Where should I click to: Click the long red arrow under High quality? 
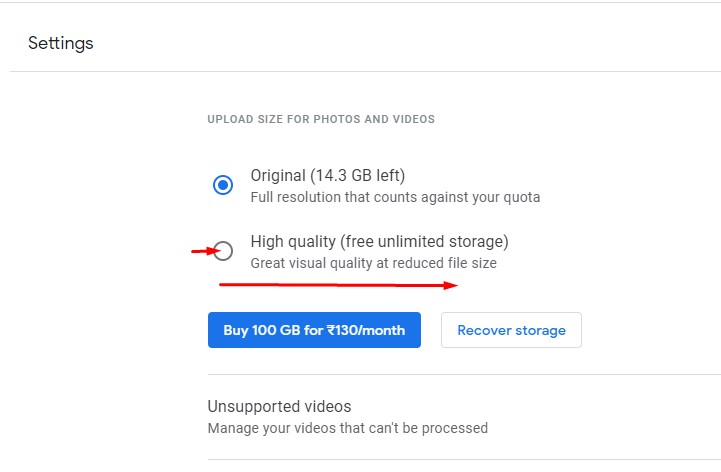(338, 285)
